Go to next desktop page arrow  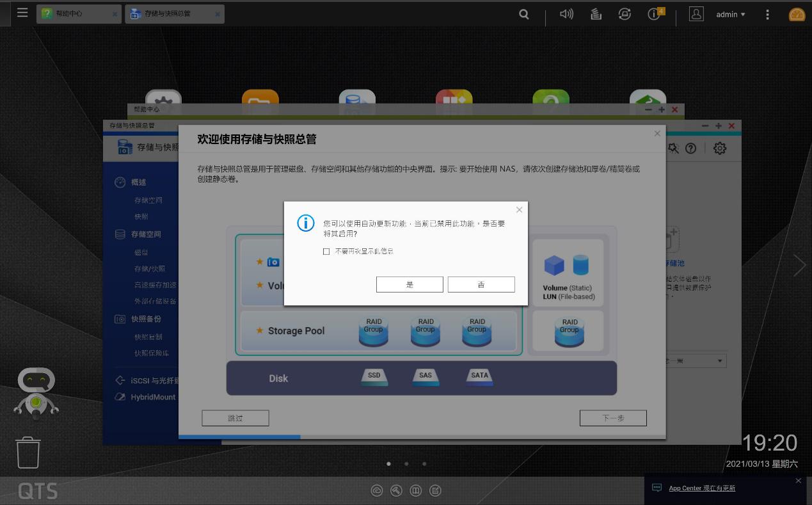point(799,265)
